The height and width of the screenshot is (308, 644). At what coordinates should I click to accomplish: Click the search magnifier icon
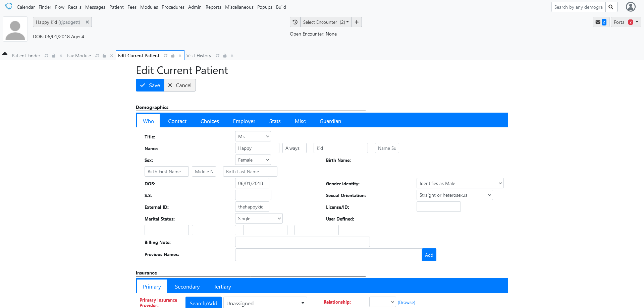[611, 6]
